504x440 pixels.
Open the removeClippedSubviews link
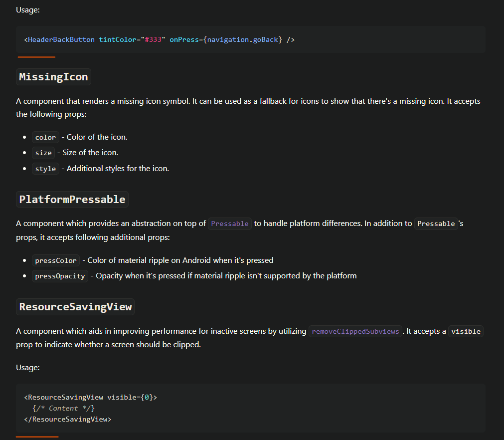click(x=355, y=331)
